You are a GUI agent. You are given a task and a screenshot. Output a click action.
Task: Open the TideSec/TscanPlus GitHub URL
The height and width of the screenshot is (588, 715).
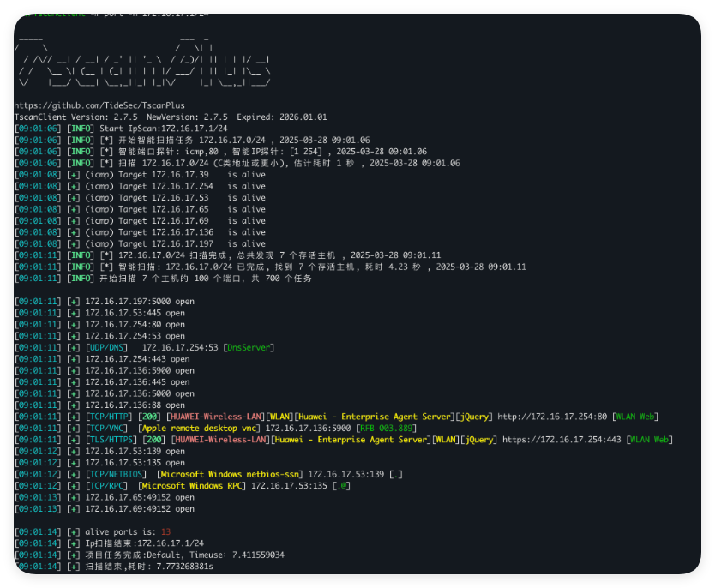click(x=99, y=105)
